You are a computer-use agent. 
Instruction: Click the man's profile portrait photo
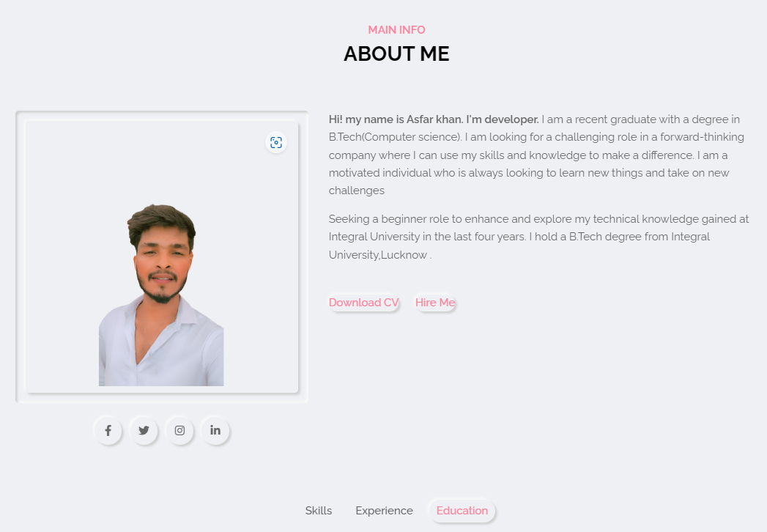[161, 295]
